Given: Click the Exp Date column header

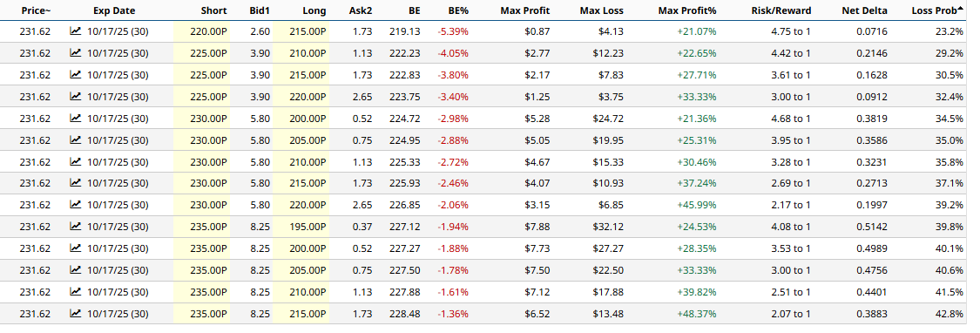Looking at the screenshot, I should coord(114,10).
